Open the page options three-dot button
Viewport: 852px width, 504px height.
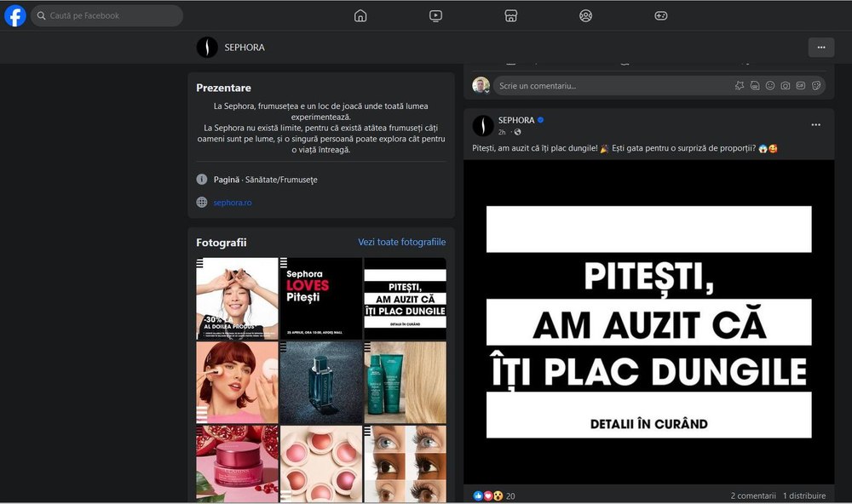[821, 48]
